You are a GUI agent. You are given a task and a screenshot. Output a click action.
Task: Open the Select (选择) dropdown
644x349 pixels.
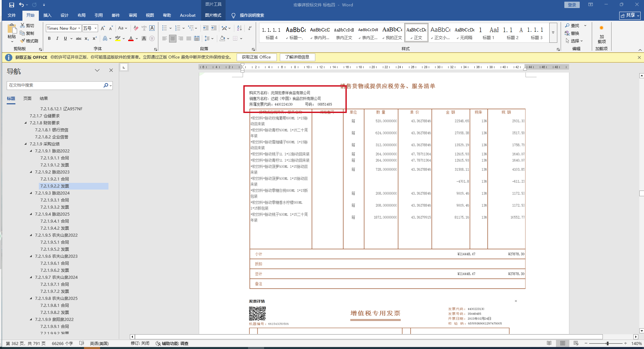574,41
